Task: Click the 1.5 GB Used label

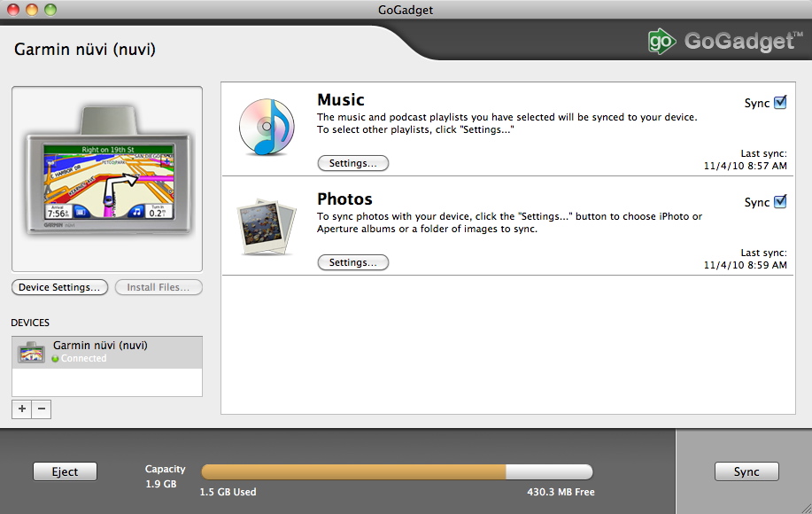Action: click(x=228, y=492)
